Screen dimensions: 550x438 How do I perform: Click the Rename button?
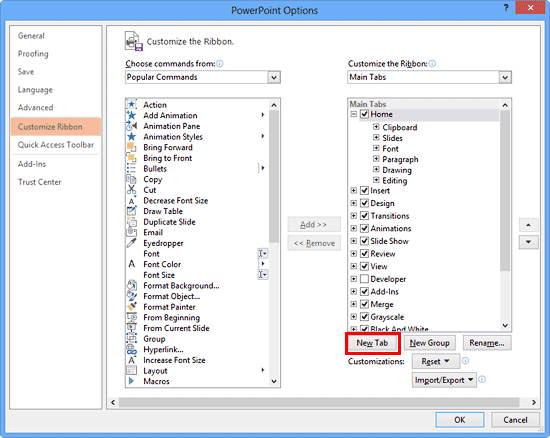[487, 343]
